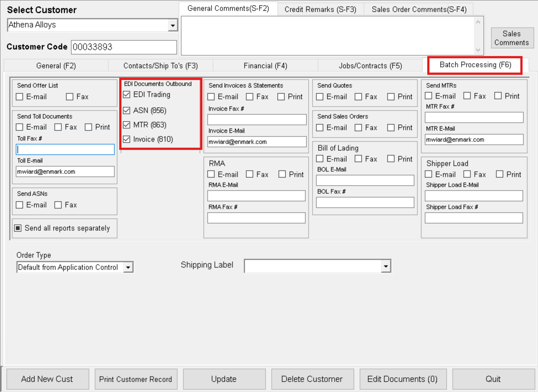
Task: Open Sales Order Comments(S-F4) tab
Action: pyautogui.click(x=419, y=9)
